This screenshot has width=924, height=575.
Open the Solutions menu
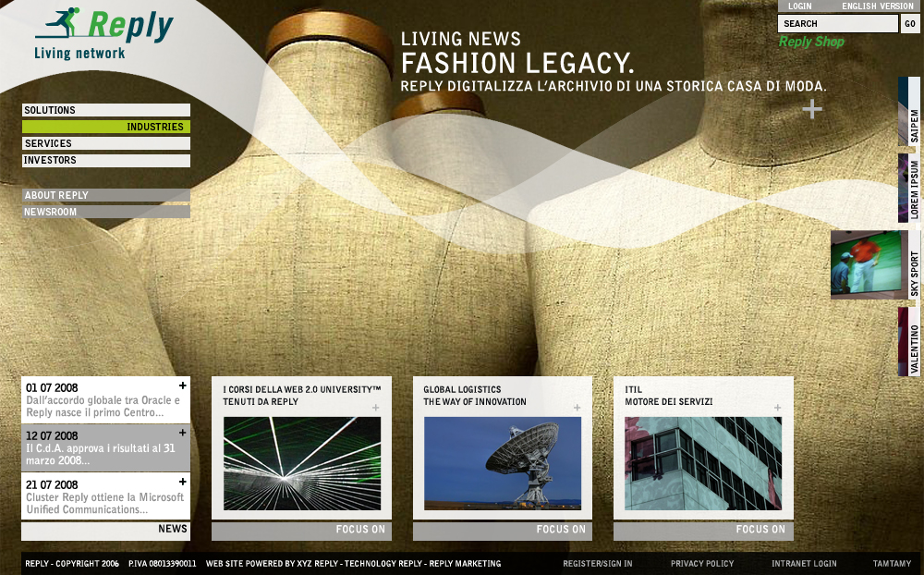point(106,110)
